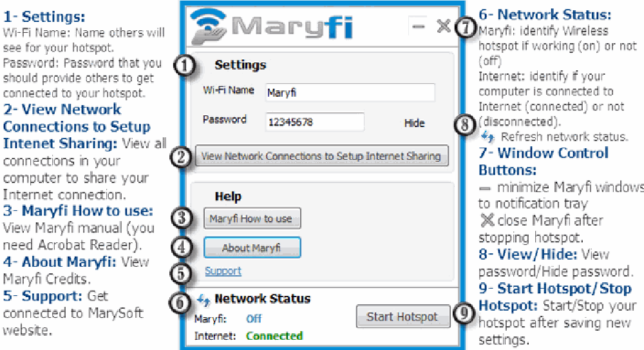Click the Password input field
The image size is (644, 350).
pos(315,122)
